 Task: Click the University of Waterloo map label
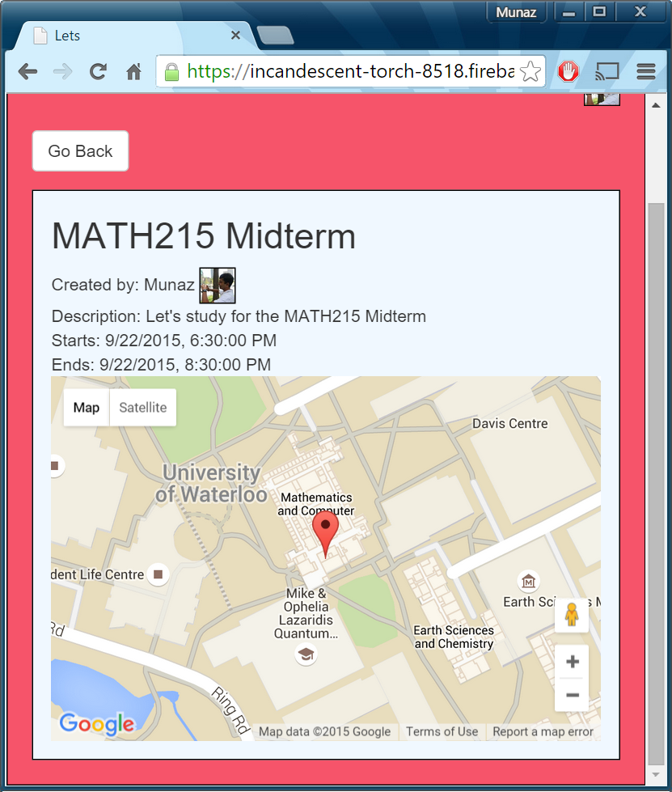coord(211,484)
